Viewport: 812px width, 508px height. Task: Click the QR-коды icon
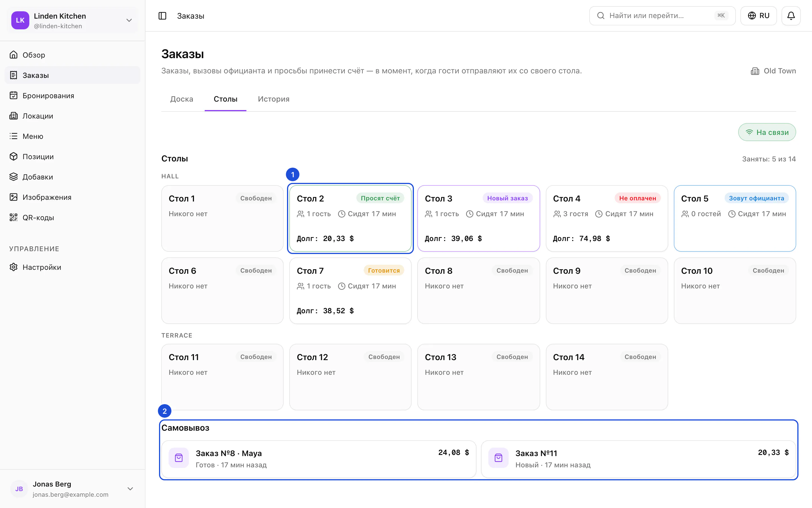point(14,217)
